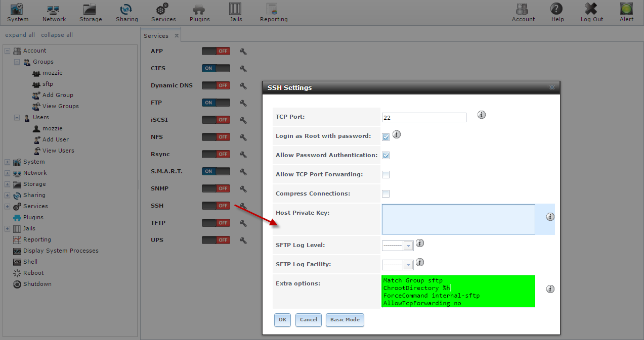Screen dimensions: 644x340
Task: Check Allow TCP Port Forwarding
Action: pos(385,175)
